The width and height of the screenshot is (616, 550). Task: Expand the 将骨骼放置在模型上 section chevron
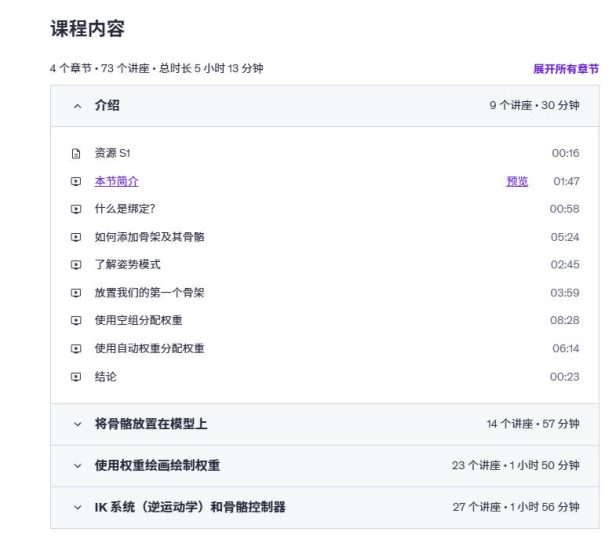(x=78, y=424)
